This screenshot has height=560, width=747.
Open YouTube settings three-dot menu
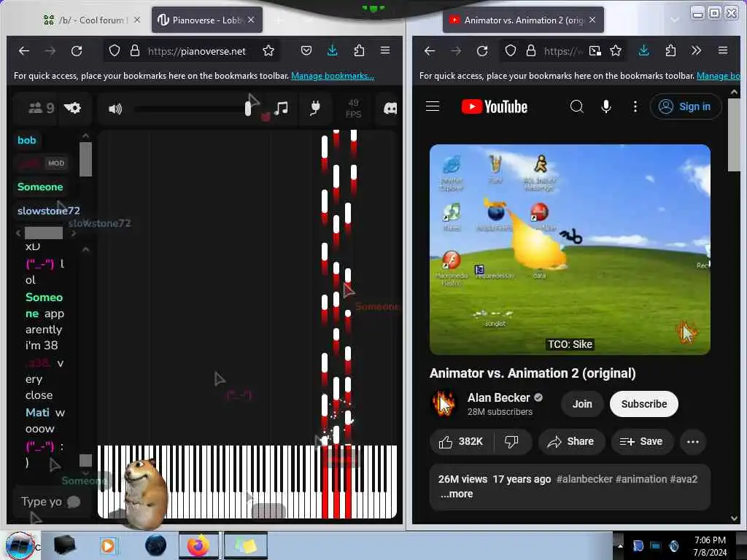635,106
